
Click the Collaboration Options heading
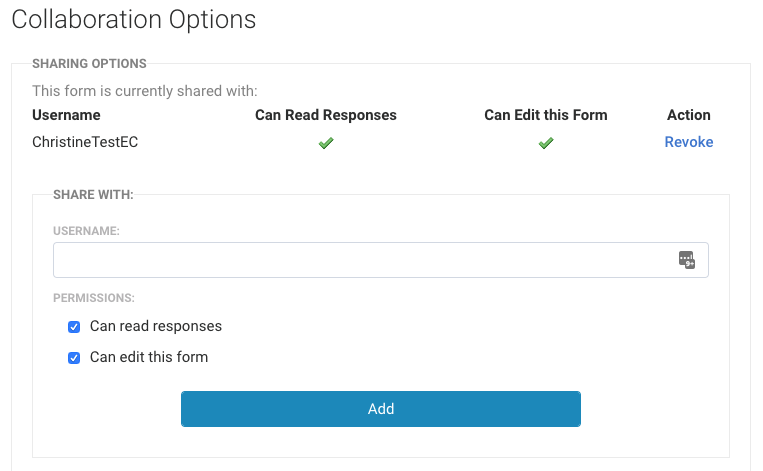click(x=134, y=19)
